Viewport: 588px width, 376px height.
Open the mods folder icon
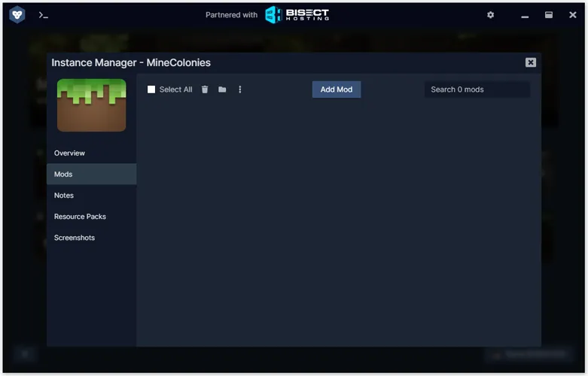(222, 89)
